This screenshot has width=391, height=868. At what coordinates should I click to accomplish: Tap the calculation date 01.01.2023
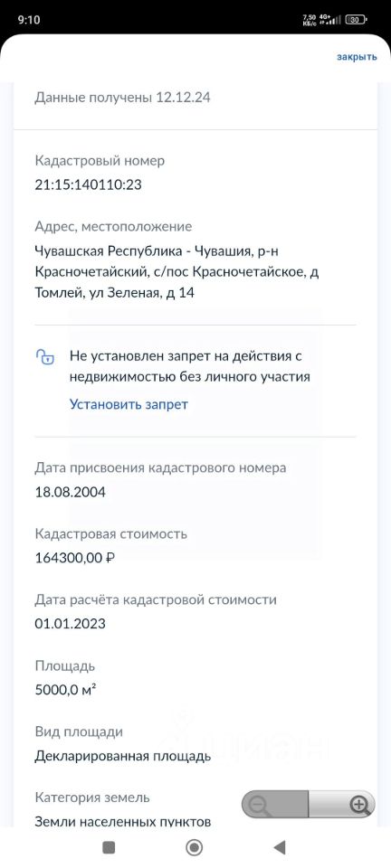point(70,624)
